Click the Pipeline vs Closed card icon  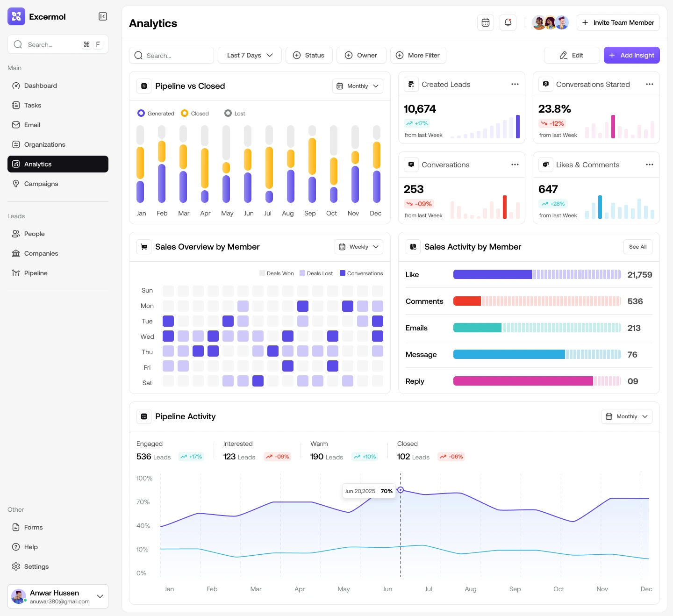pos(144,86)
